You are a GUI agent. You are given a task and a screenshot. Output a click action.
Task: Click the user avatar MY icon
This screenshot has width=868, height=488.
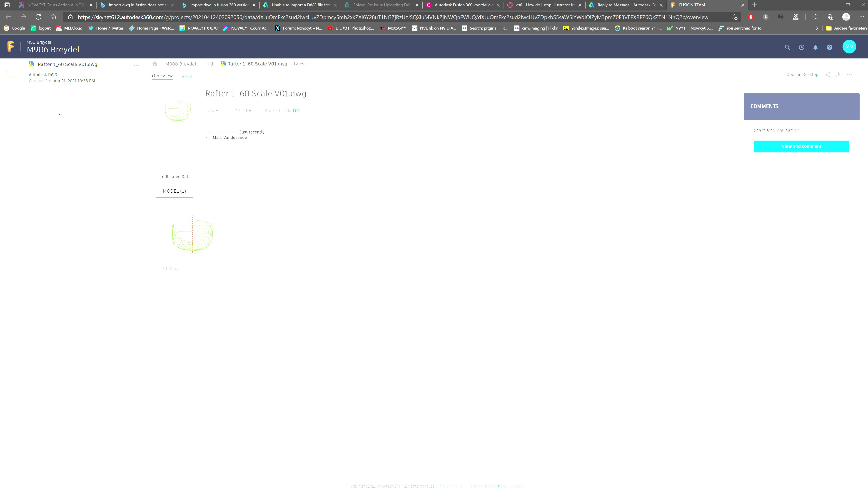(850, 47)
